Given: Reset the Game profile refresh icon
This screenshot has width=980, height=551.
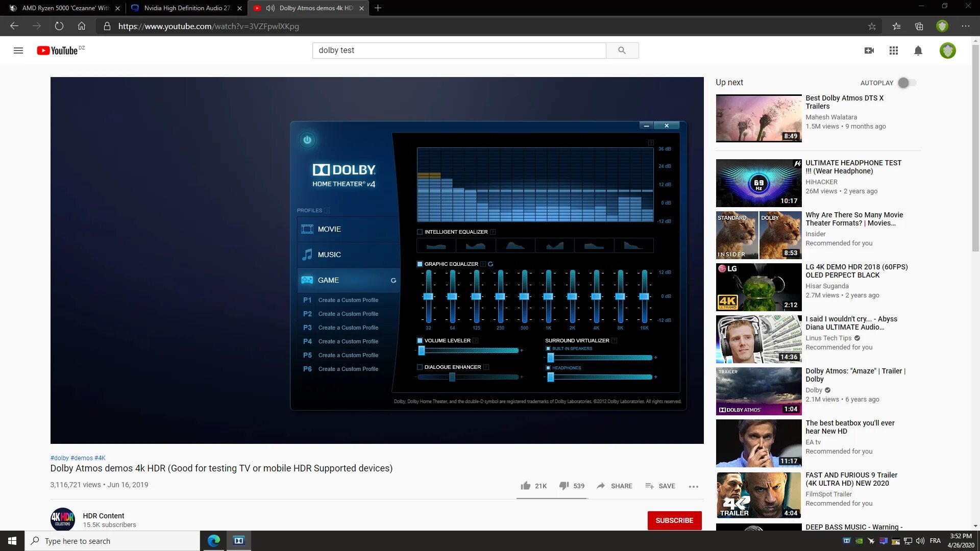Looking at the screenshot, I should click(x=394, y=281).
